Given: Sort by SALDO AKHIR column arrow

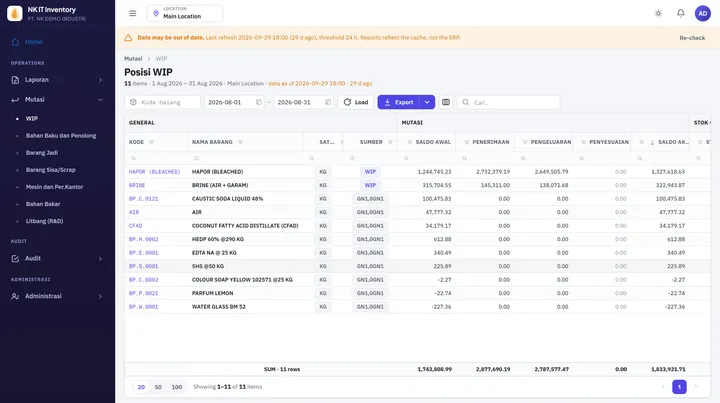Looking at the screenshot, I should tap(652, 142).
